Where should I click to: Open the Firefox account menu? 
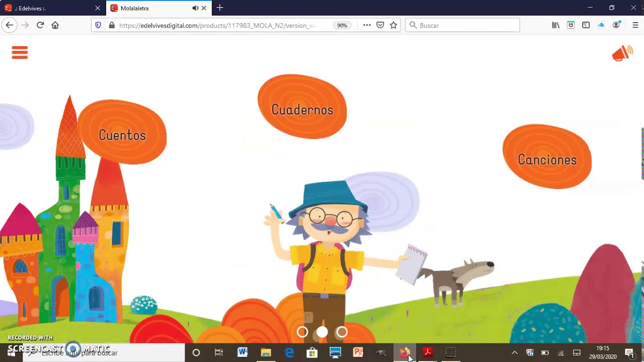click(616, 25)
